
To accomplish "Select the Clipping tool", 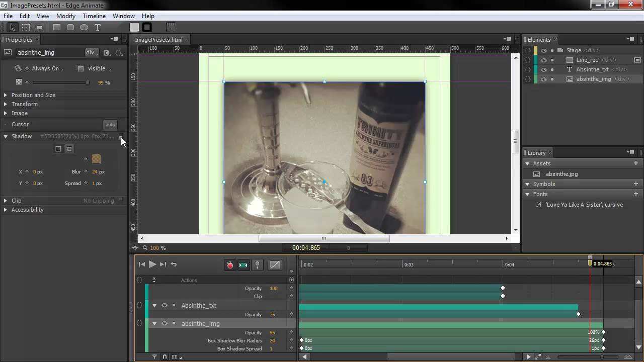I will click(40, 28).
